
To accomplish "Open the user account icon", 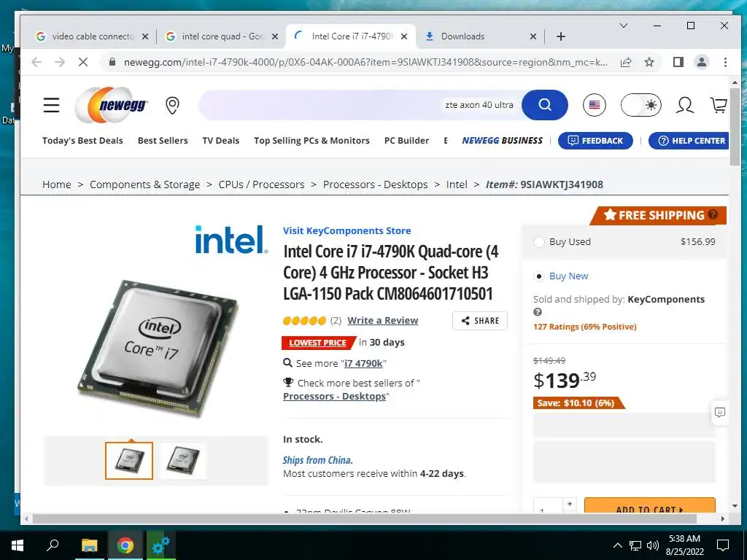I will click(684, 105).
